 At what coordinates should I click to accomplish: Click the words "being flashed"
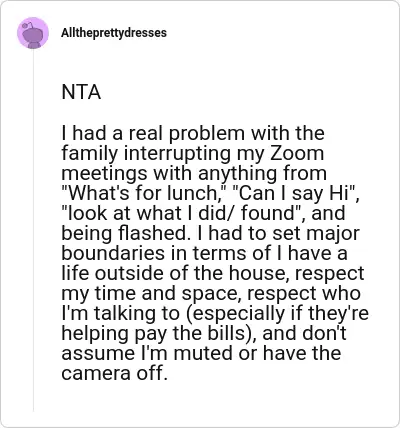[x=123, y=233]
